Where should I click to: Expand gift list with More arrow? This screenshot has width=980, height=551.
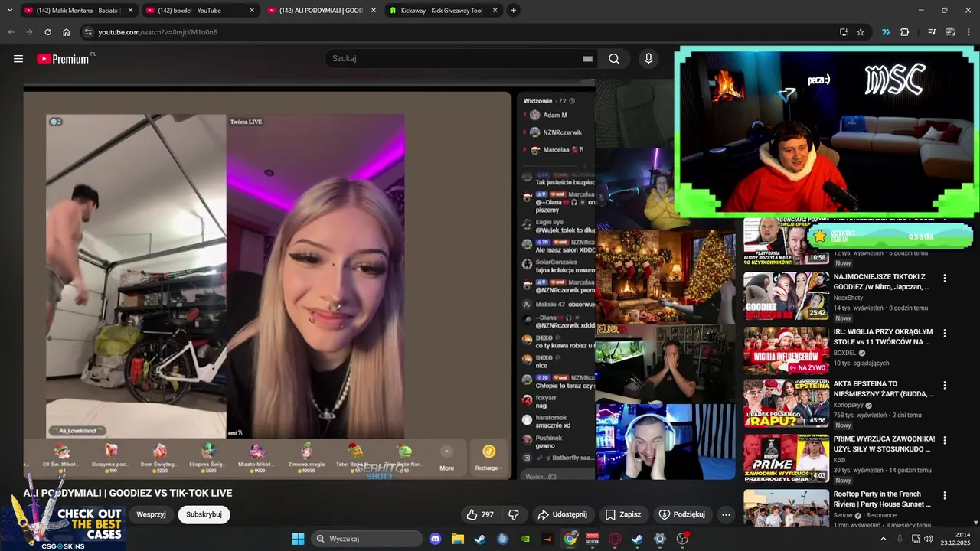coord(447,457)
